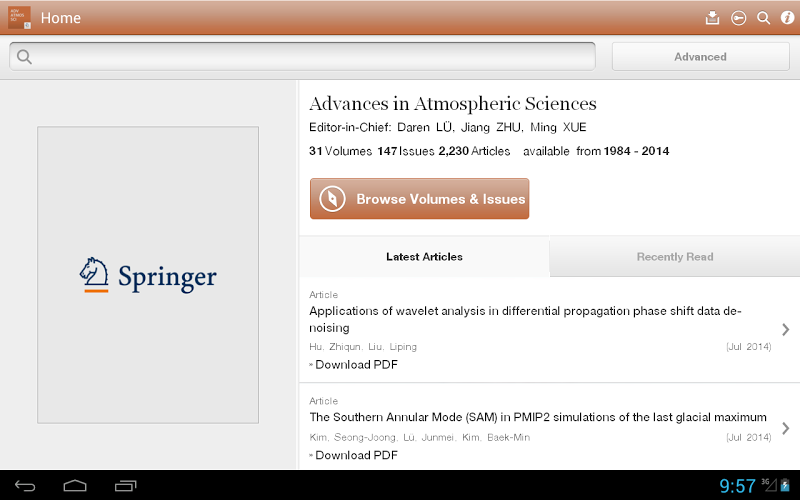Open Advanced search options
The height and width of the screenshot is (500, 800).
[x=701, y=57]
